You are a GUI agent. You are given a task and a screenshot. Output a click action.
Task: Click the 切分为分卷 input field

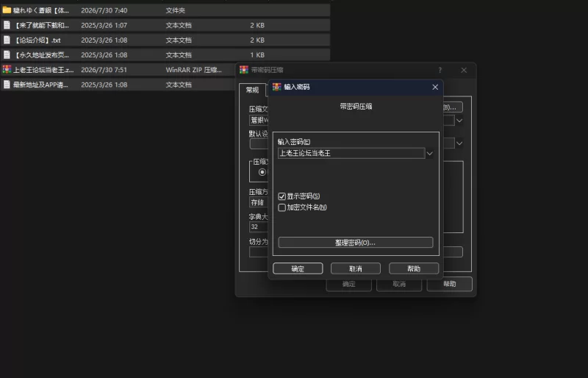(x=259, y=252)
